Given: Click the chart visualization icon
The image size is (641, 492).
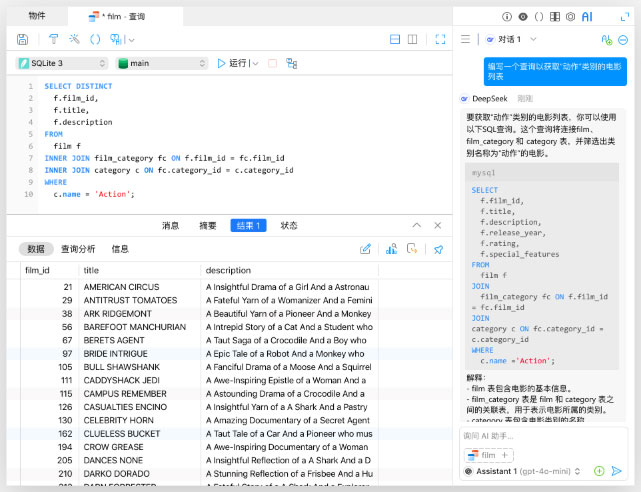Looking at the screenshot, I should coord(391,249).
